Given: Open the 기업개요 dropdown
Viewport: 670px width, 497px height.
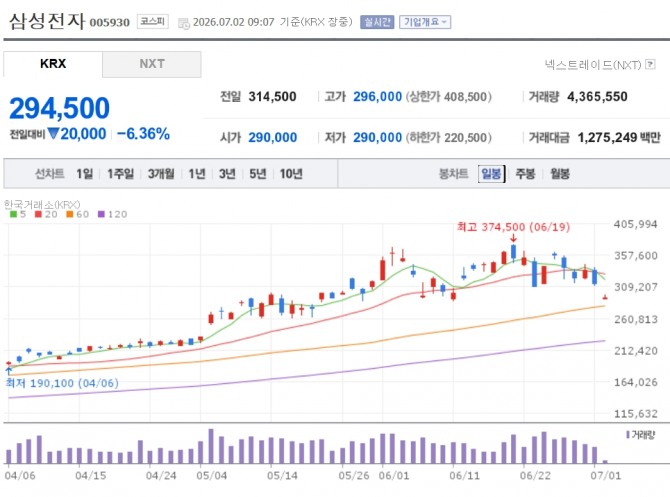Looking at the screenshot, I should 425,22.
